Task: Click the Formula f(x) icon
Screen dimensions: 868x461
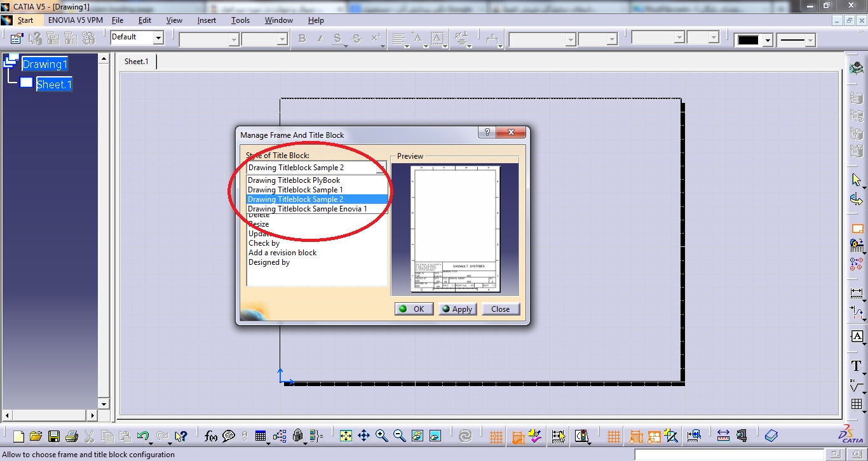Action: click(x=211, y=436)
